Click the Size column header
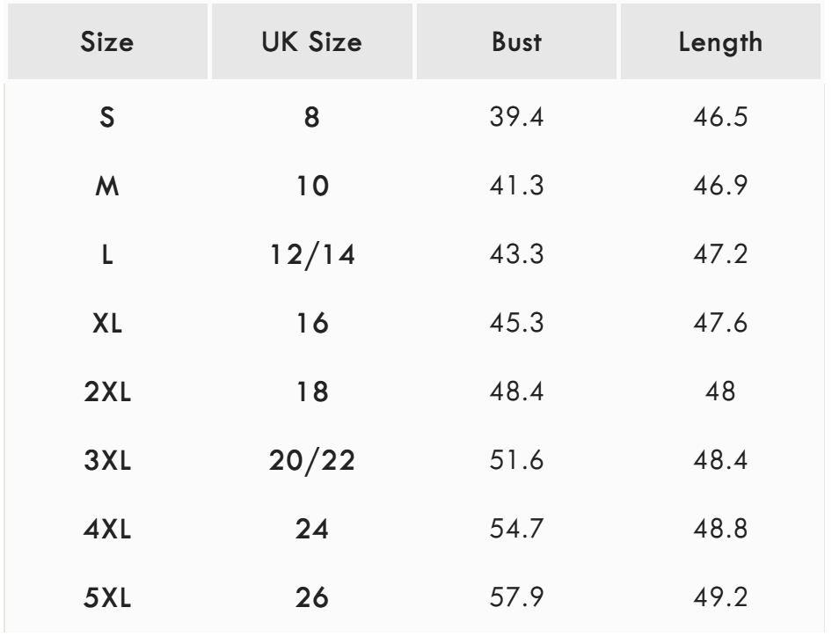Screen dimensions: 832x644 107,43
